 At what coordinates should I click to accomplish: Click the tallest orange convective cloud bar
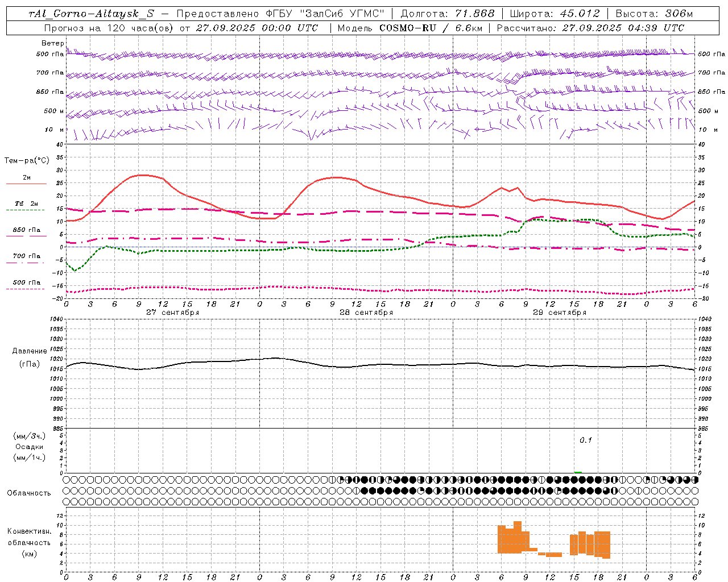pos(518,537)
